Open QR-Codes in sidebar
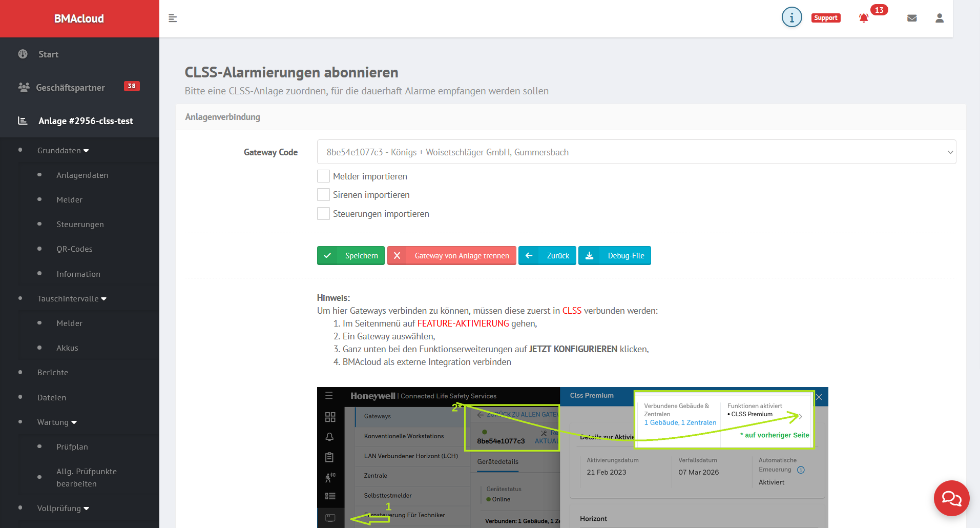 pos(74,249)
